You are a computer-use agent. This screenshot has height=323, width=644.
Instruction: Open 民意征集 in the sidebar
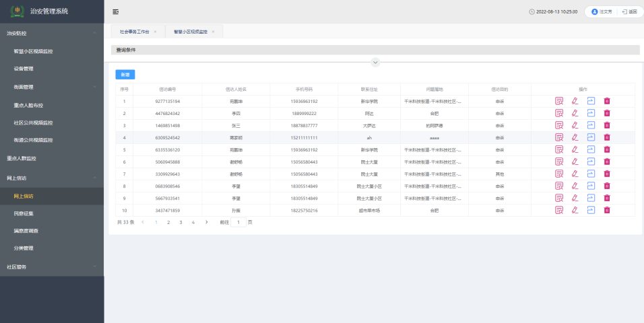(24, 213)
